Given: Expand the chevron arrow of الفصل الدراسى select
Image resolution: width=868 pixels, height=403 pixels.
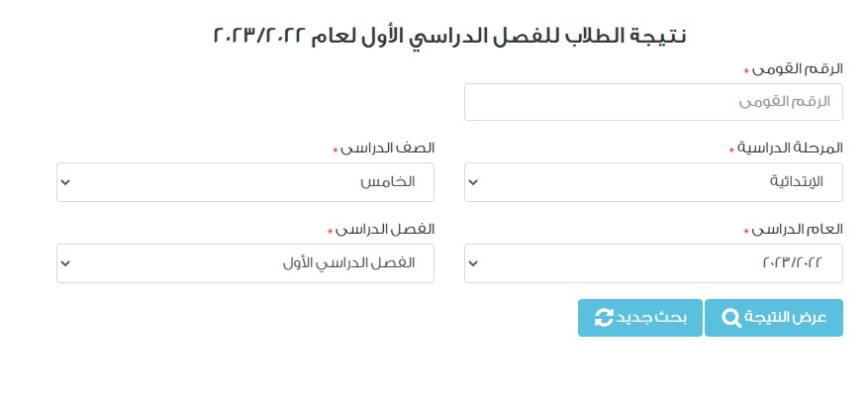Looking at the screenshot, I should point(65,264).
